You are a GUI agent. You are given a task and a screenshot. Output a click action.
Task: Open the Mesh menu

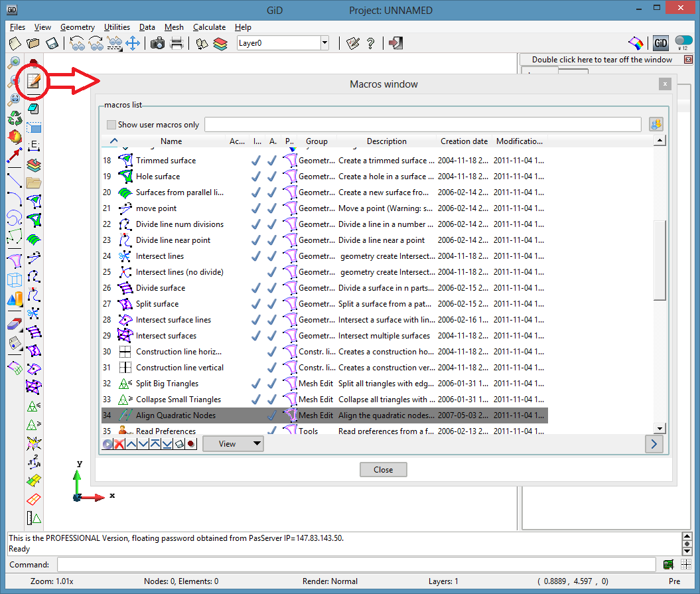pos(174,27)
